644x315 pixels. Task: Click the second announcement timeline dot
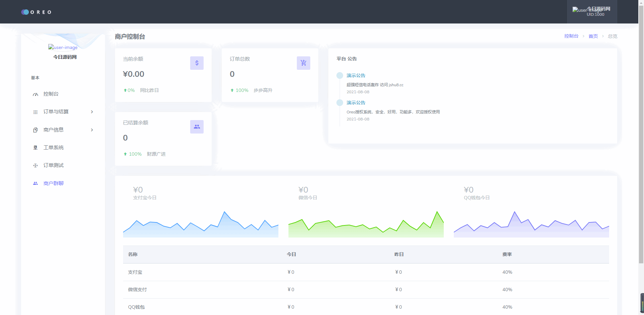pos(340,103)
